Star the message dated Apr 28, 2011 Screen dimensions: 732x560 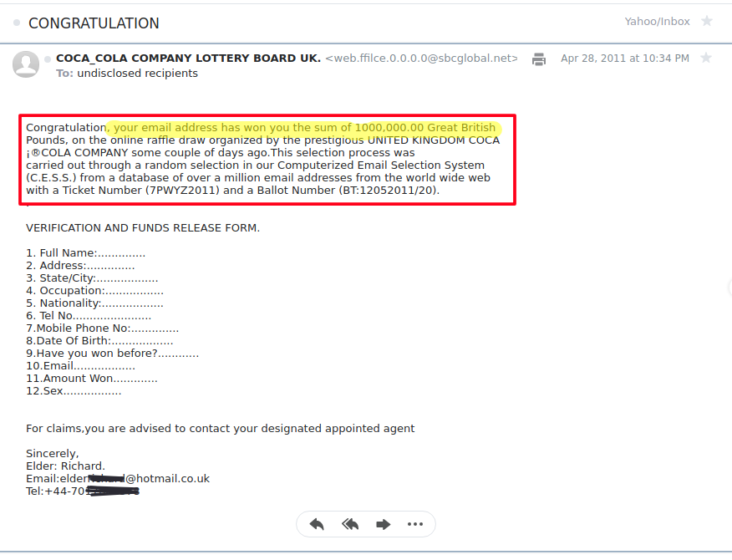click(706, 58)
